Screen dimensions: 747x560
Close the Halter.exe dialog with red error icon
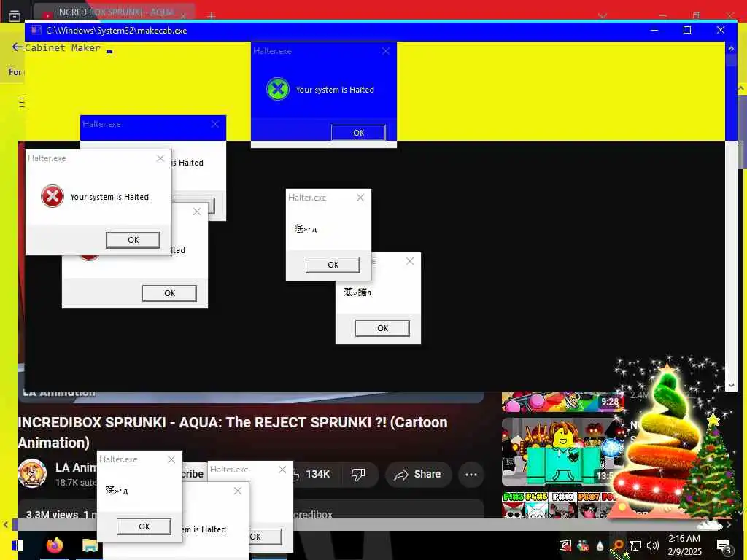coord(160,158)
